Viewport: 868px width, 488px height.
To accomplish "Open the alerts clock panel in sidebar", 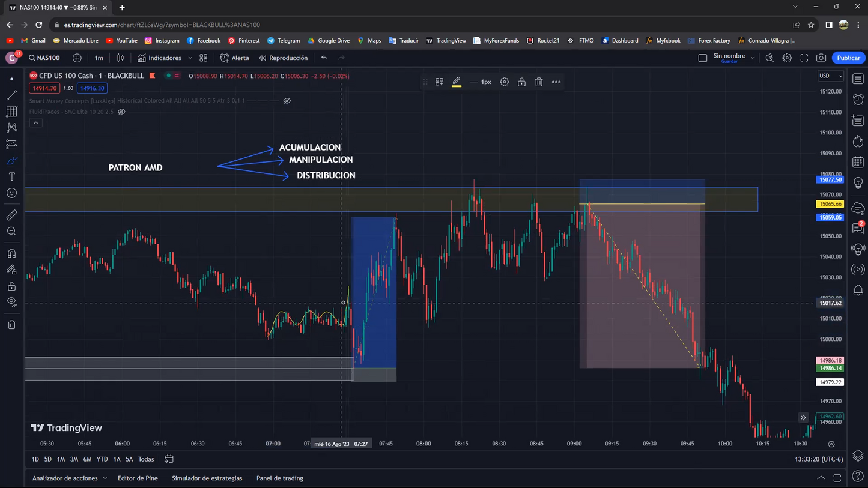I will coord(858,100).
